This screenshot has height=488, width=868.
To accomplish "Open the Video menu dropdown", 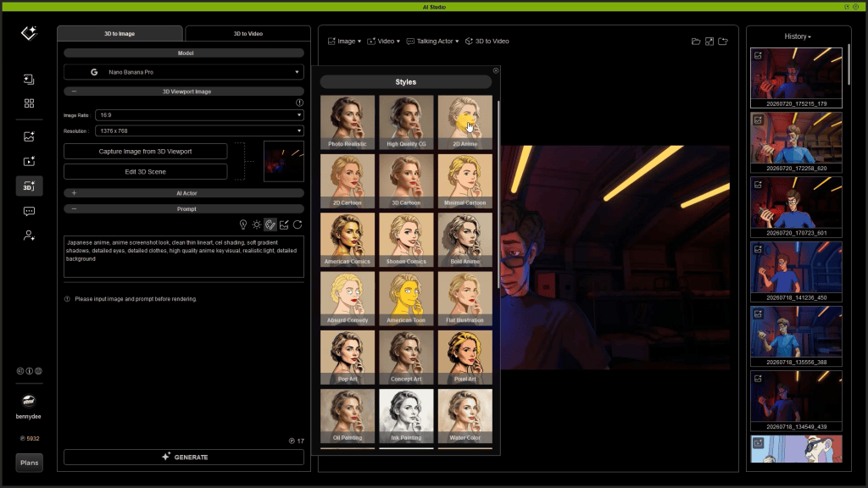I will [x=384, y=42].
